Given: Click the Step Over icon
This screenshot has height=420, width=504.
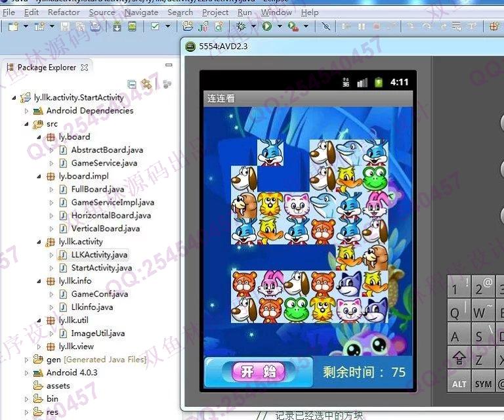Looking at the screenshot, I should [427, 26].
